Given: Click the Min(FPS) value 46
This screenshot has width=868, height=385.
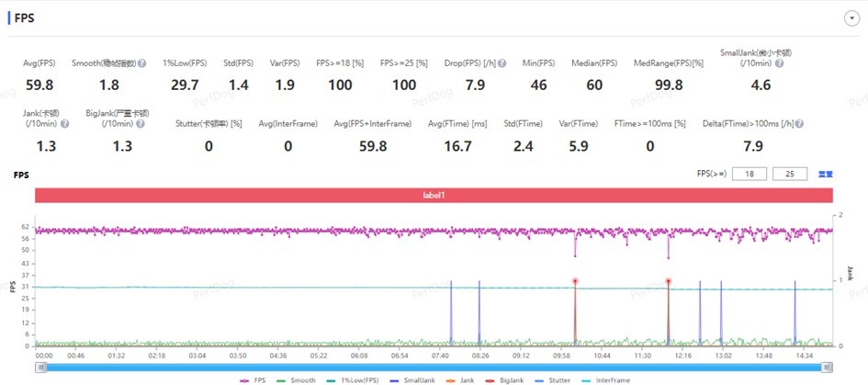Looking at the screenshot, I should (x=538, y=85).
